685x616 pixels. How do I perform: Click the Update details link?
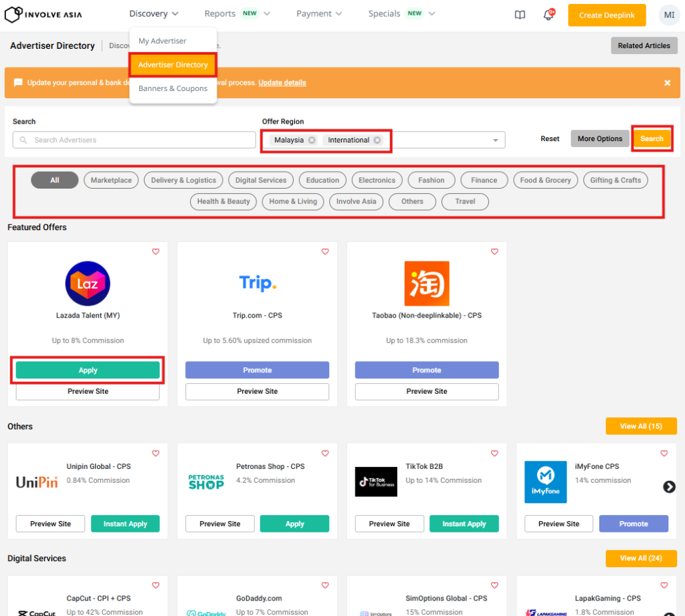(282, 83)
